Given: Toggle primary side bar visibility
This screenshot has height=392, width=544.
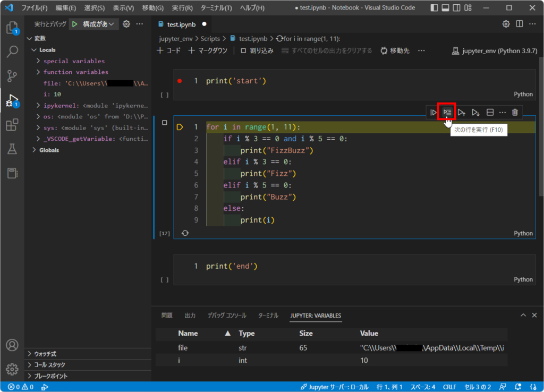Looking at the screenshot, I should coord(434,7).
